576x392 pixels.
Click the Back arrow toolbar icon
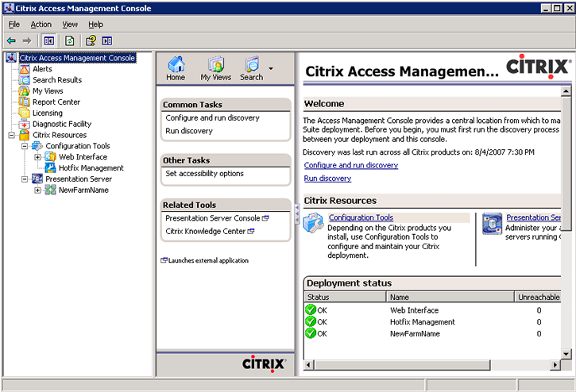point(11,40)
